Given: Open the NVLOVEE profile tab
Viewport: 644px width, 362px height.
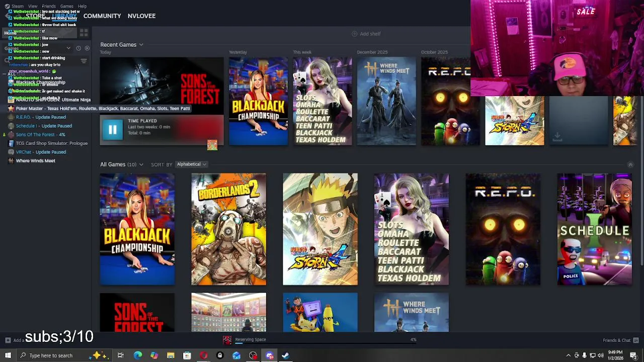Looking at the screenshot, I should [x=141, y=16].
